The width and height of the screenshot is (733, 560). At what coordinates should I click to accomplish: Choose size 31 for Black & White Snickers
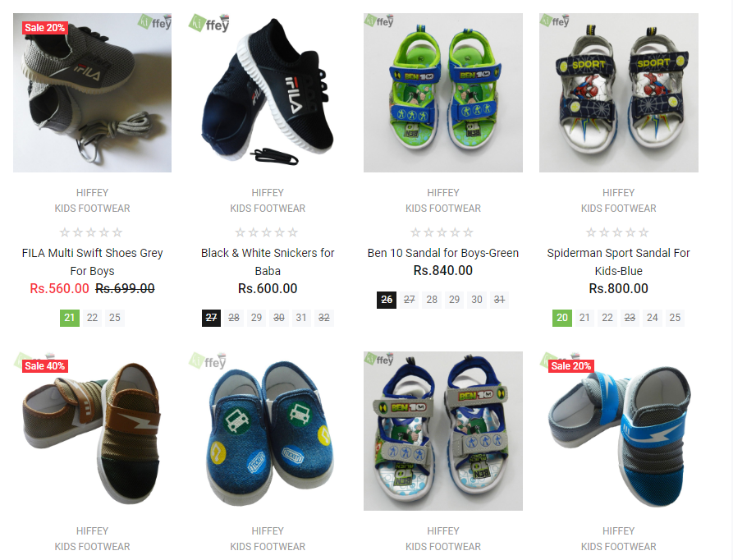(x=301, y=318)
